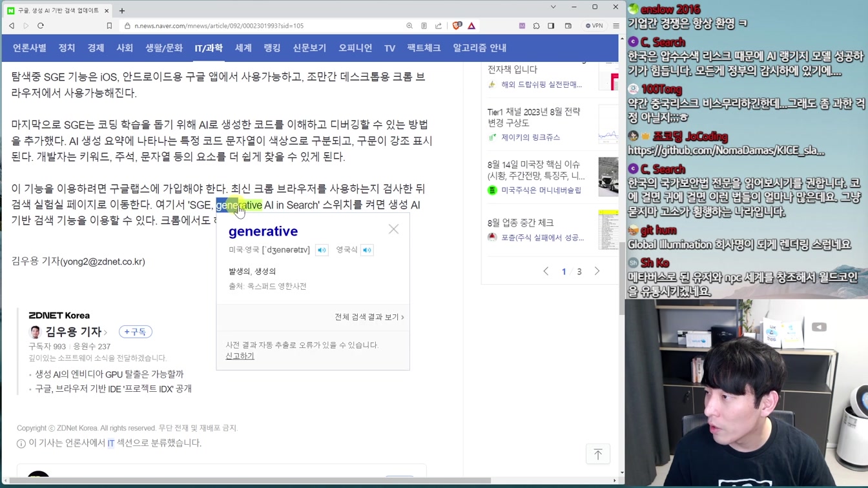Open the 사회 news section

[x=125, y=48]
